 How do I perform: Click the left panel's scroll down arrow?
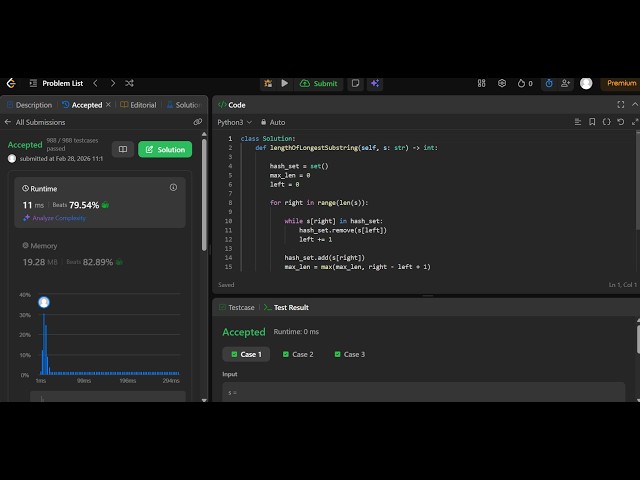pos(204,400)
